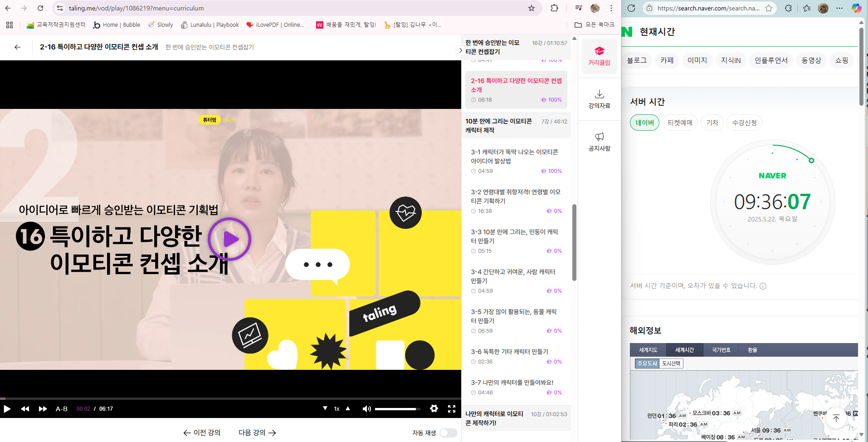Enable the 자동 재생 autoplay toggle
The image size is (868, 442).
448,432
